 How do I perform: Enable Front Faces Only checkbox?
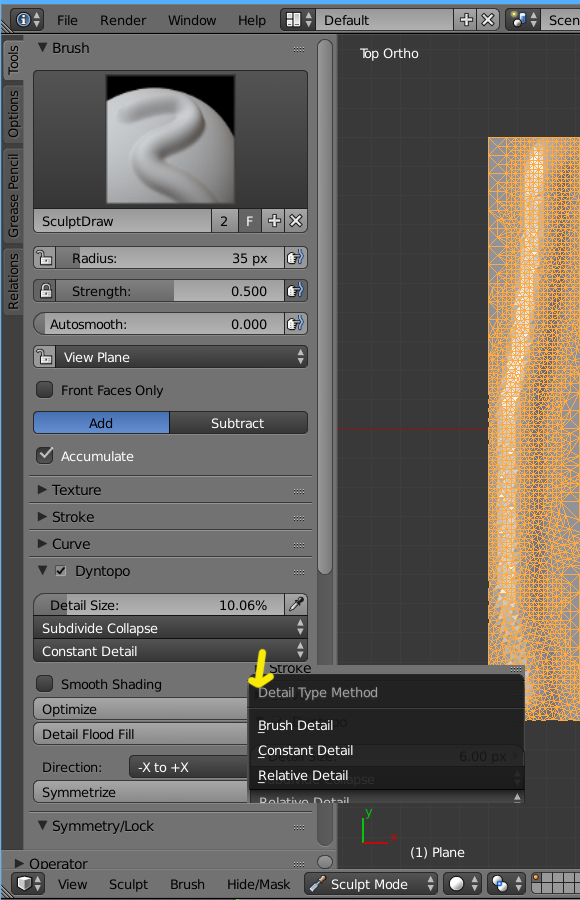click(x=45, y=390)
